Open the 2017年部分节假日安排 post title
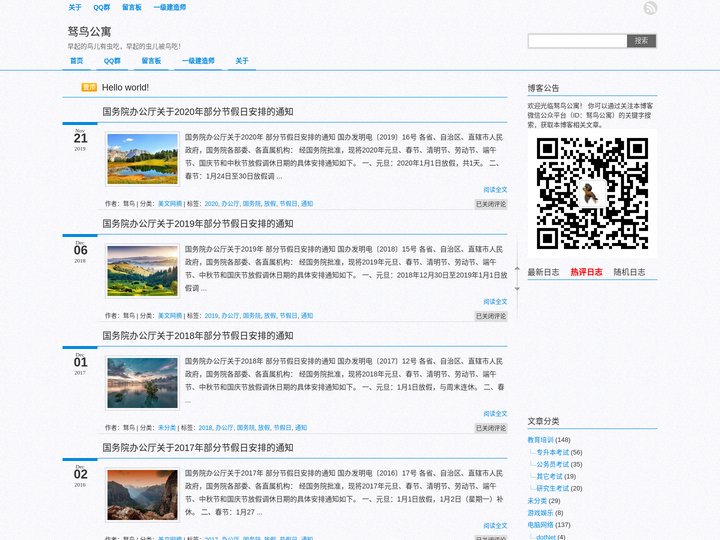This screenshot has height=540, width=720. (x=198, y=448)
